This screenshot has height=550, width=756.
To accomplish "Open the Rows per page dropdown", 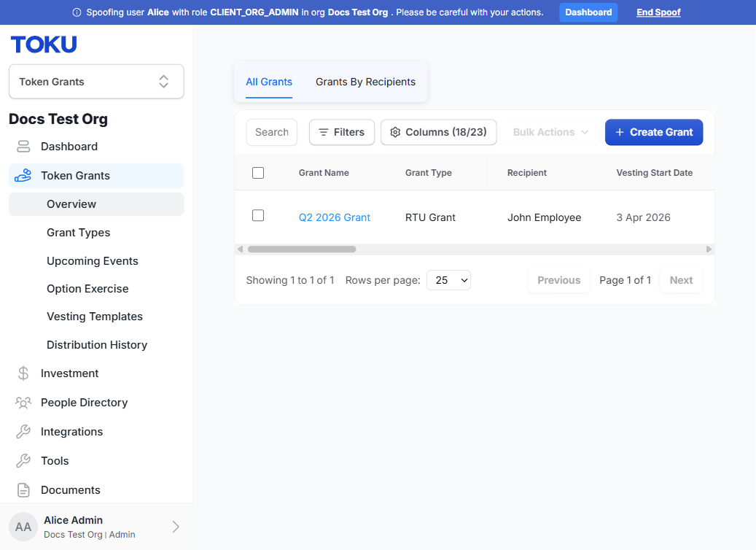I will point(448,280).
